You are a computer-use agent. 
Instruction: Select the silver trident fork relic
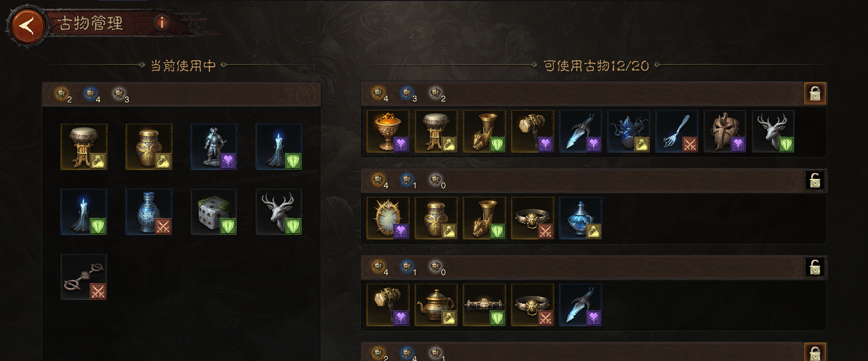(677, 131)
